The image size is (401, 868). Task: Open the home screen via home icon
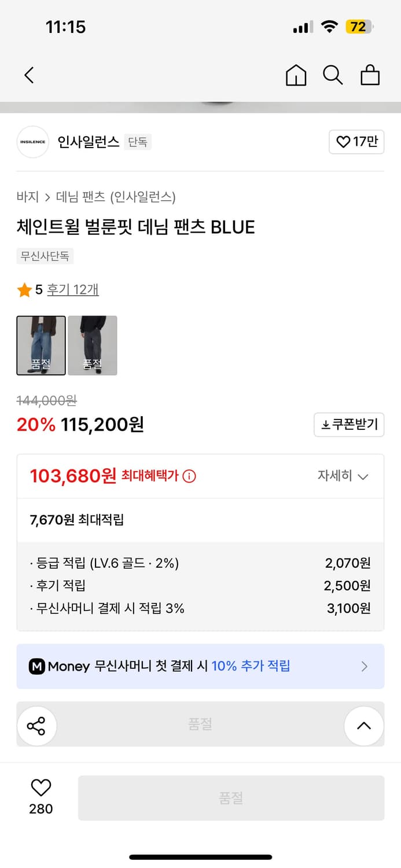coord(296,75)
